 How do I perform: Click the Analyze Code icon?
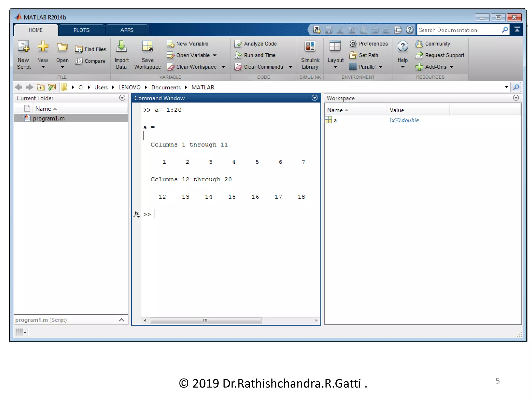coord(238,44)
